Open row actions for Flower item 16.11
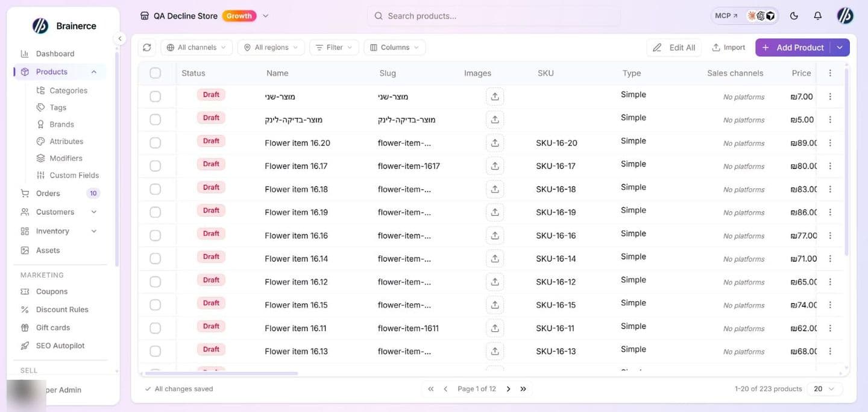 (x=830, y=328)
